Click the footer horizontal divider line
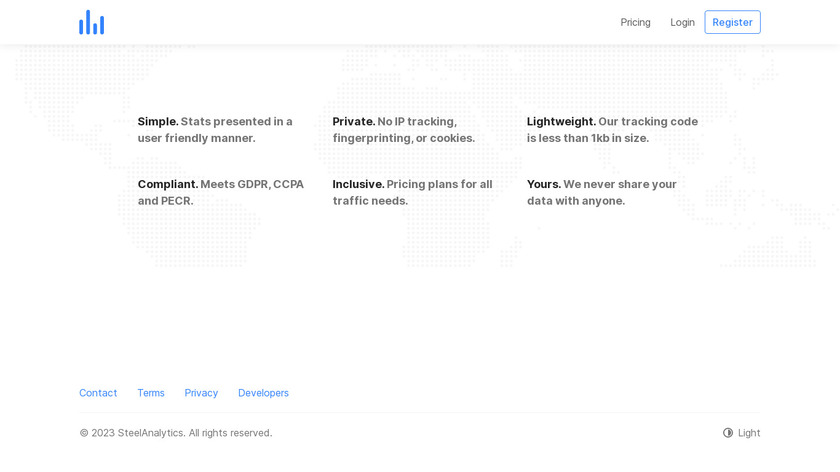Screen dimensions: 840x472 [x=420, y=412]
